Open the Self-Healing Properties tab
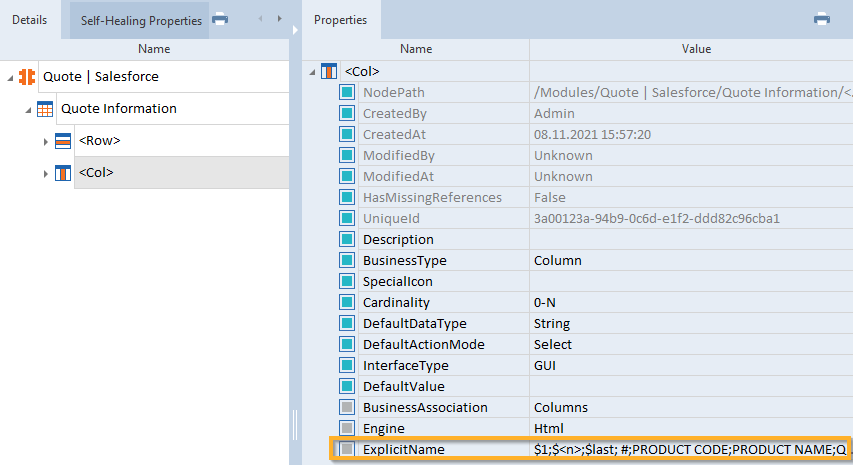This screenshot has height=465, width=853. [140, 20]
